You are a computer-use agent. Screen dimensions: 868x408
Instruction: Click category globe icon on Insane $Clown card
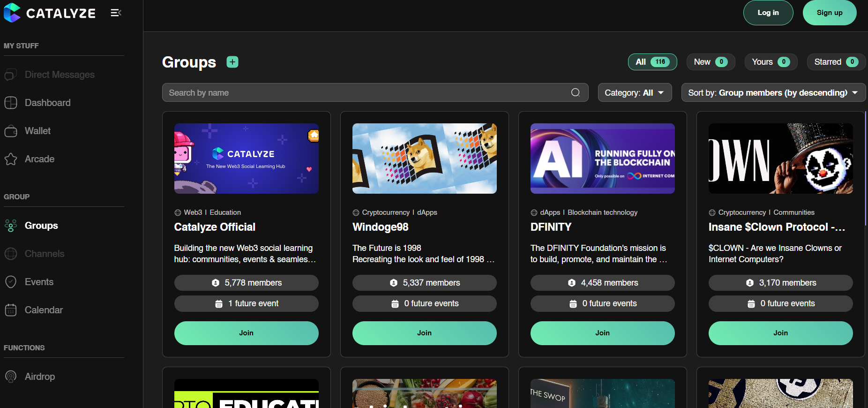point(712,212)
